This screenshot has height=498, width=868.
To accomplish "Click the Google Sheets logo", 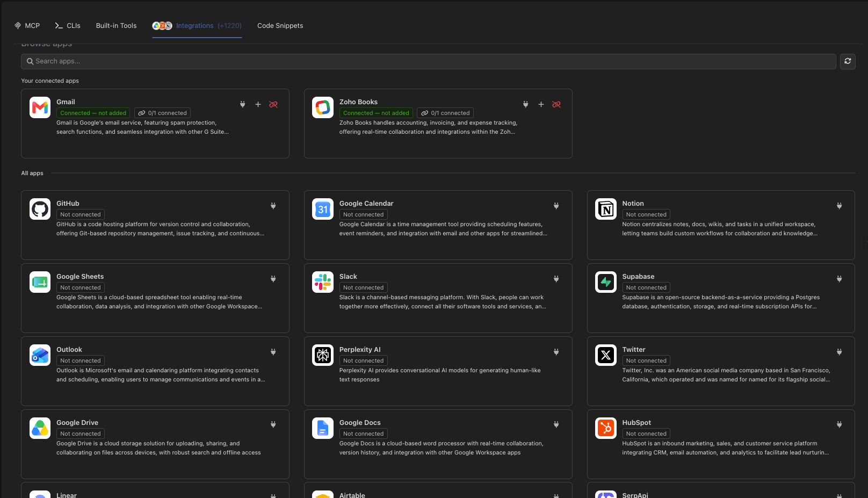I will pyautogui.click(x=40, y=282).
